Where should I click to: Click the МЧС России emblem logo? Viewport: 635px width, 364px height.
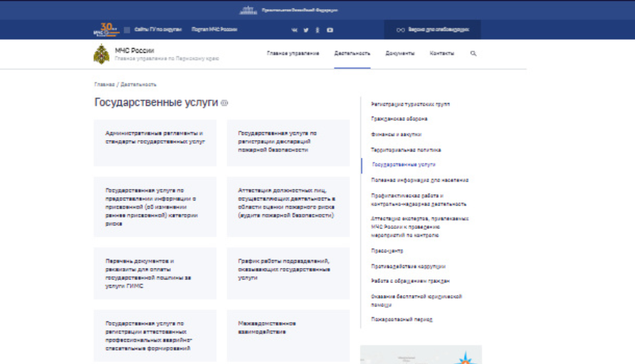103,54
